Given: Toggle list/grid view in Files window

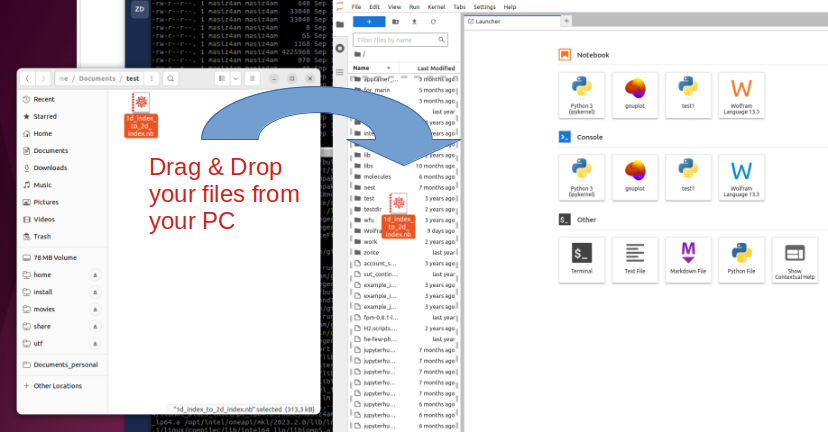Looking at the screenshot, I should [222, 79].
